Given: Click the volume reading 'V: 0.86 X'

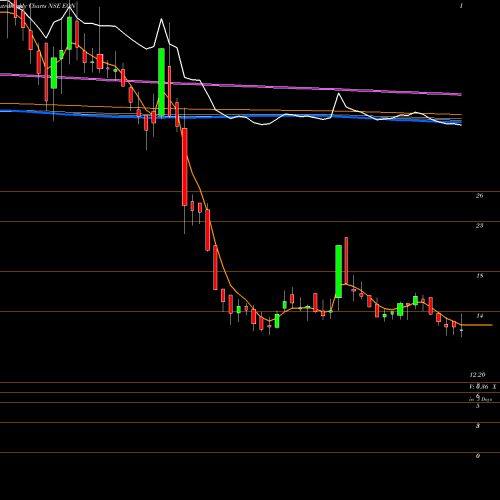Looking at the screenshot, I should point(483,387).
